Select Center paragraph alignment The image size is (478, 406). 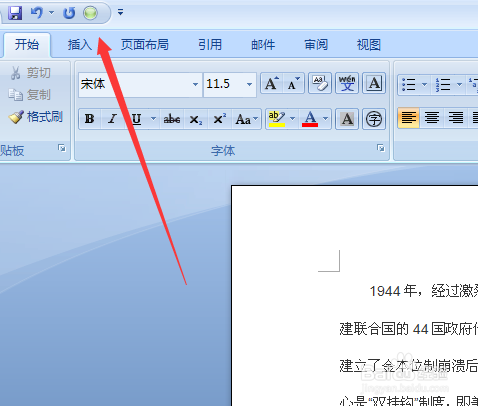click(x=432, y=118)
